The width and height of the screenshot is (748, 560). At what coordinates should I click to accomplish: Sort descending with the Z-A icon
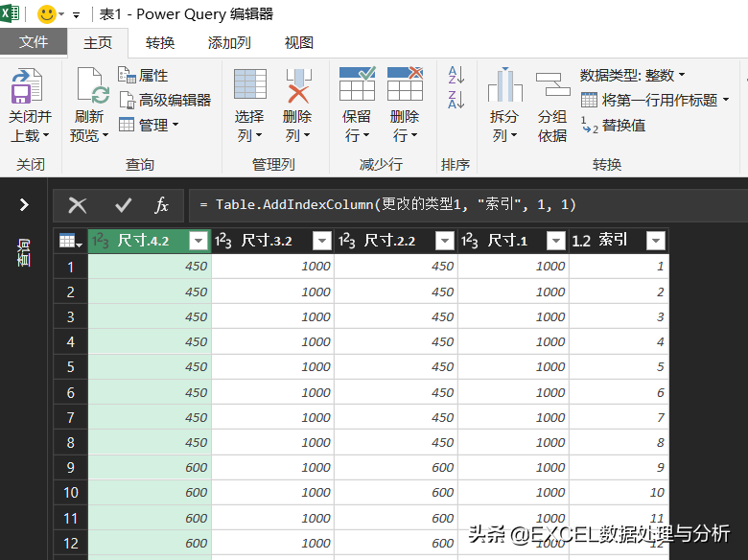tap(456, 100)
